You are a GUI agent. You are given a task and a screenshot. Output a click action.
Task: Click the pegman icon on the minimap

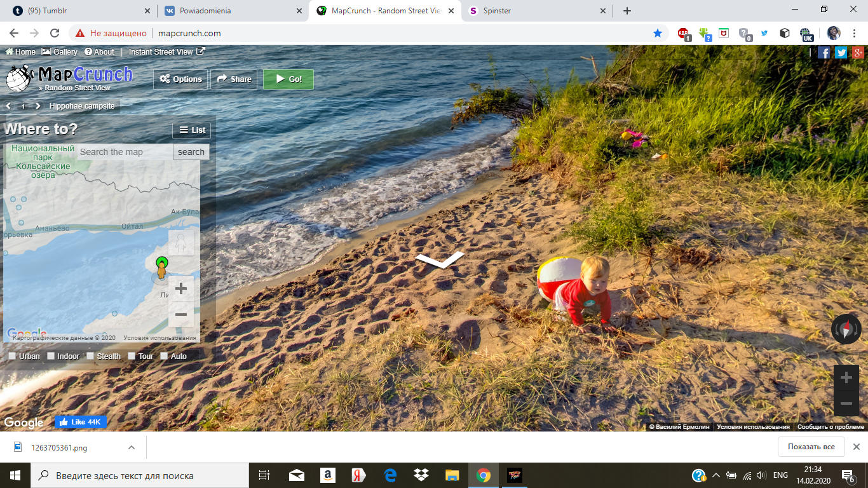181,243
